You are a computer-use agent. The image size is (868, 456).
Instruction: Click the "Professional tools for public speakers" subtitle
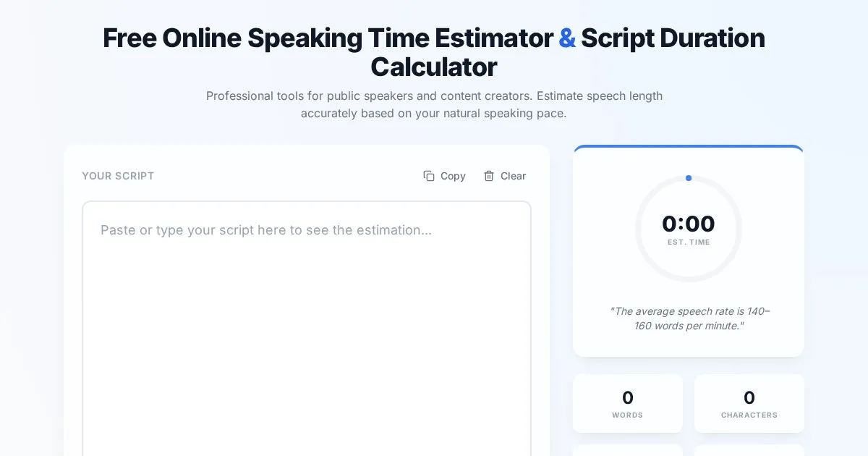[x=434, y=96]
